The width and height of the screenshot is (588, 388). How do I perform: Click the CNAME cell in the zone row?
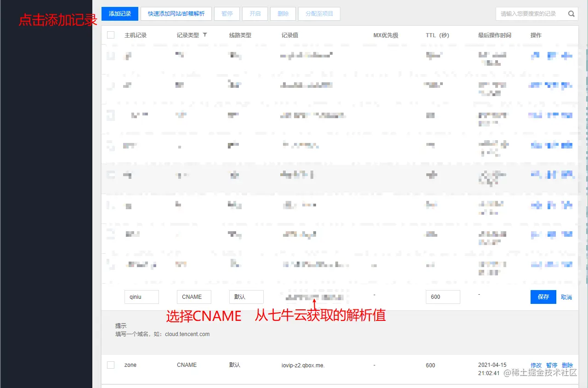(x=187, y=365)
